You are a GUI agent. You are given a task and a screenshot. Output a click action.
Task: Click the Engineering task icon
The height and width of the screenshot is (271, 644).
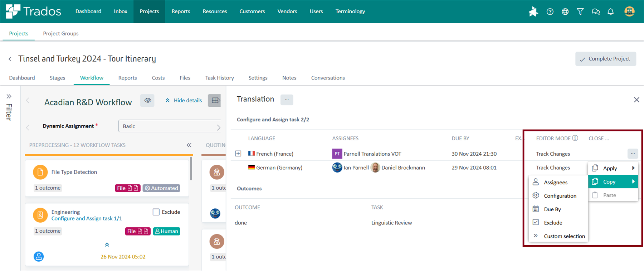(40, 215)
